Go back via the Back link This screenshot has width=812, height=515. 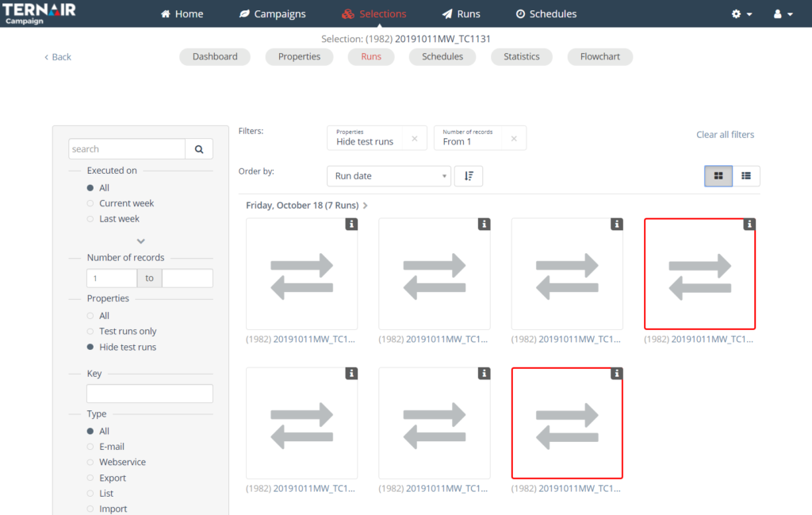[57, 57]
